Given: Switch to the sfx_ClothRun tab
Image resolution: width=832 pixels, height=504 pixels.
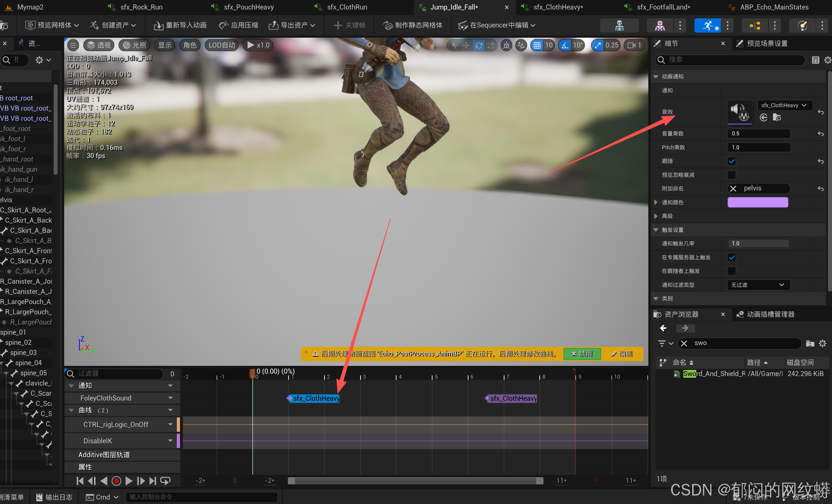Looking at the screenshot, I should pos(347,7).
